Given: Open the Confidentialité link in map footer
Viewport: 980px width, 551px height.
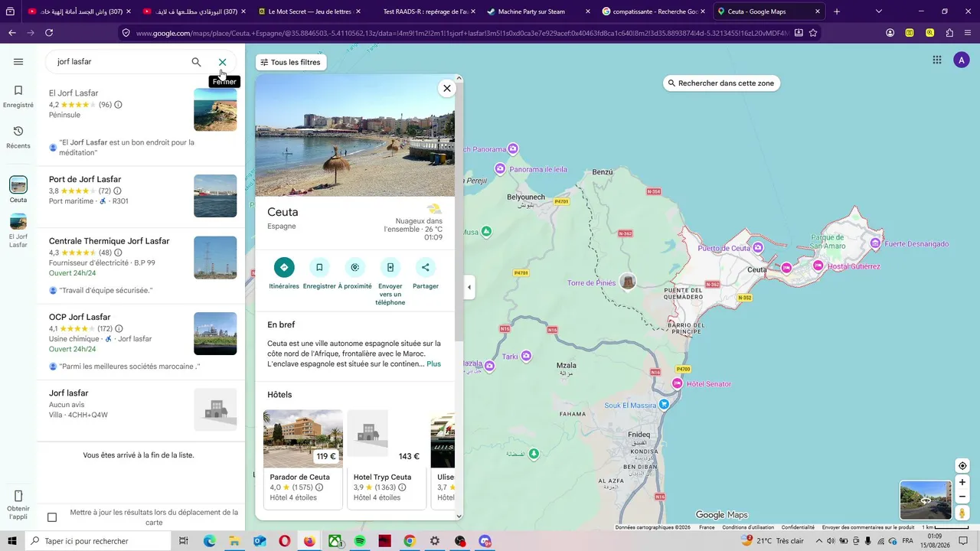Looking at the screenshot, I should click(798, 527).
